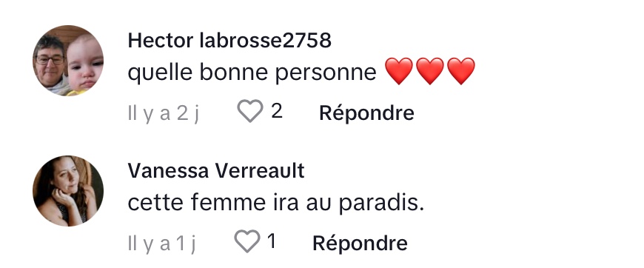The width and height of the screenshot is (644, 268).
Task: Click the like count 1
Action: [x=271, y=241]
